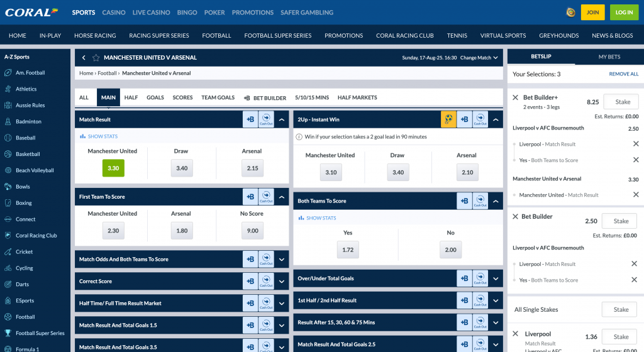Expand Half Time/ Full Time Result Market
Image resolution: width=644 pixels, height=352 pixels.
[282, 304]
